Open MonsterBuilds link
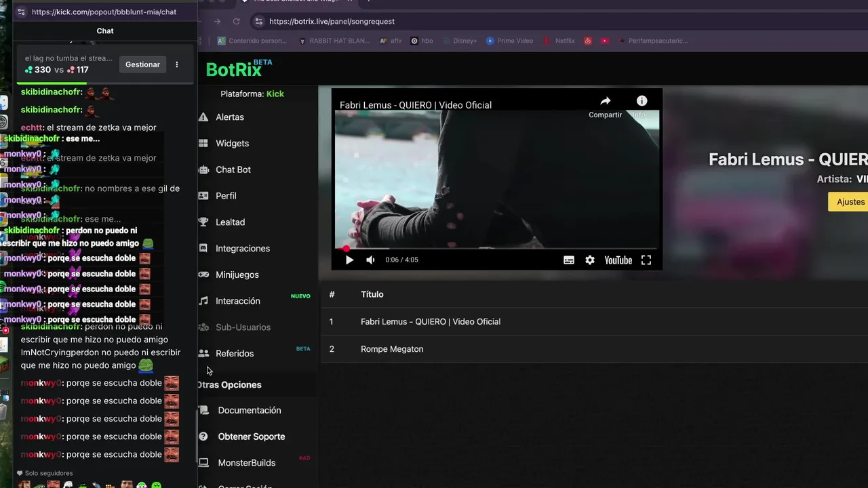This screenshot has width=868, height=488. 247,463
